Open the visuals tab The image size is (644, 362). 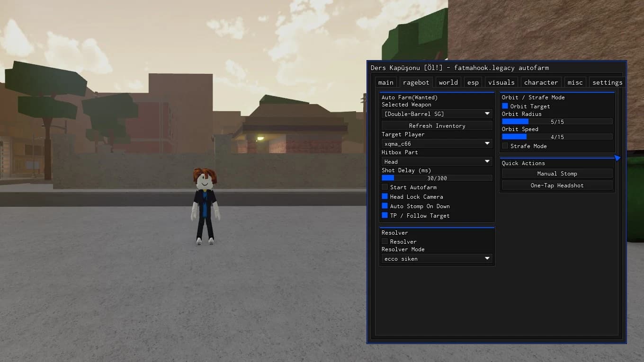(x=501, y=82)
